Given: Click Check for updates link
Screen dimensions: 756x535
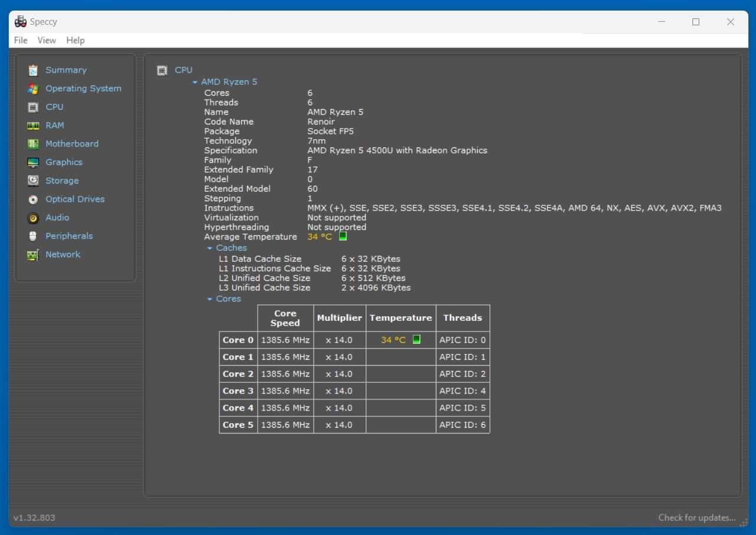Looking at the screenshot, I should 697,517.
